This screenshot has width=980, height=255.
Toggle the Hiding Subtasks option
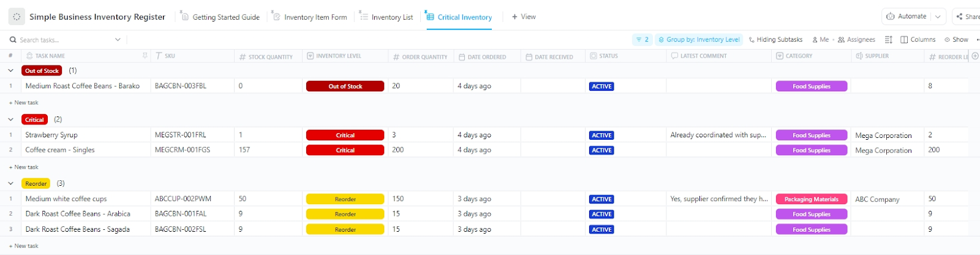(775, 40)
